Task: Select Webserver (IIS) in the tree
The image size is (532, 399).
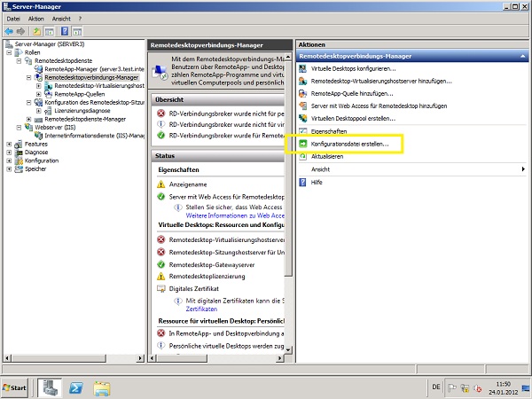Action: pos(55,127)
